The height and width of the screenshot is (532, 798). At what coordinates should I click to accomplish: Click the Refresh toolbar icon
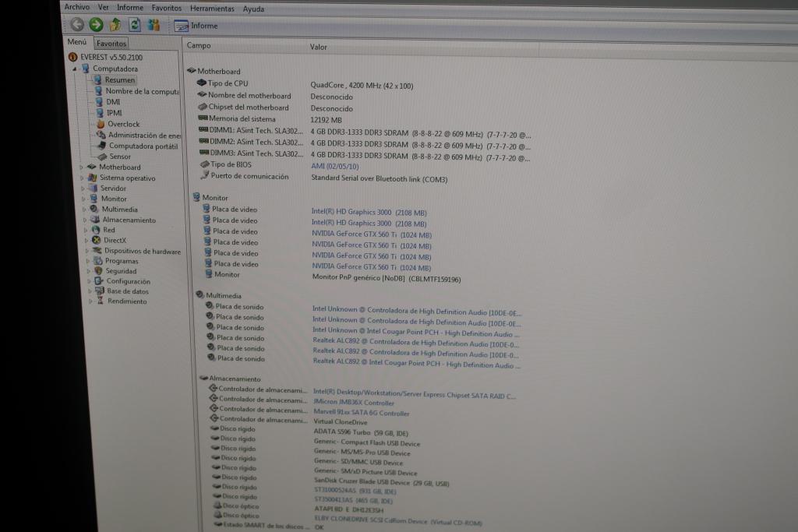pyautogui.click(x=134, y=24)
